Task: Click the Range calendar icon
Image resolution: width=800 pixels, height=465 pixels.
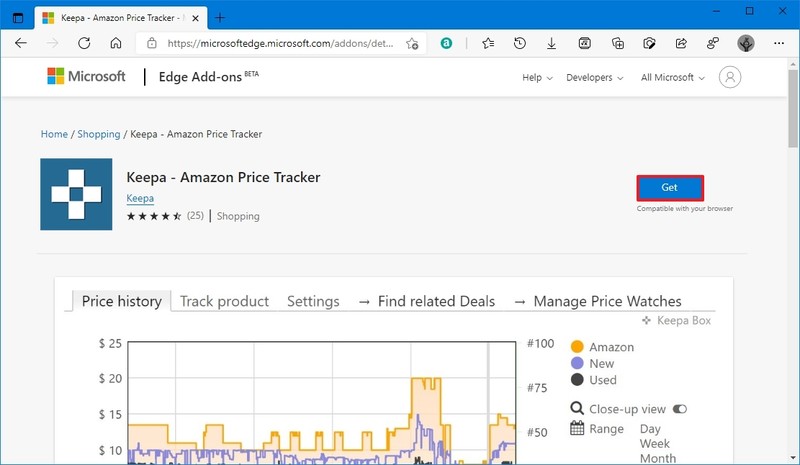Action: tap(577, 428)
